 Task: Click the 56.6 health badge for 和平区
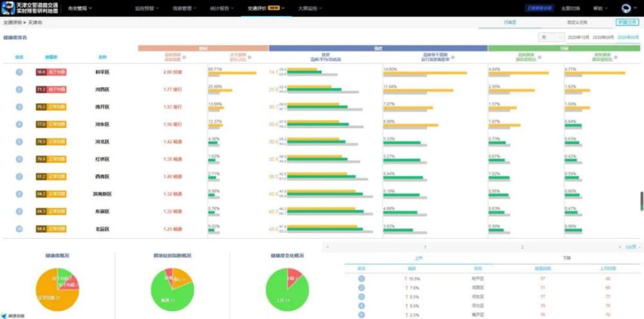[x=51, y=72]
